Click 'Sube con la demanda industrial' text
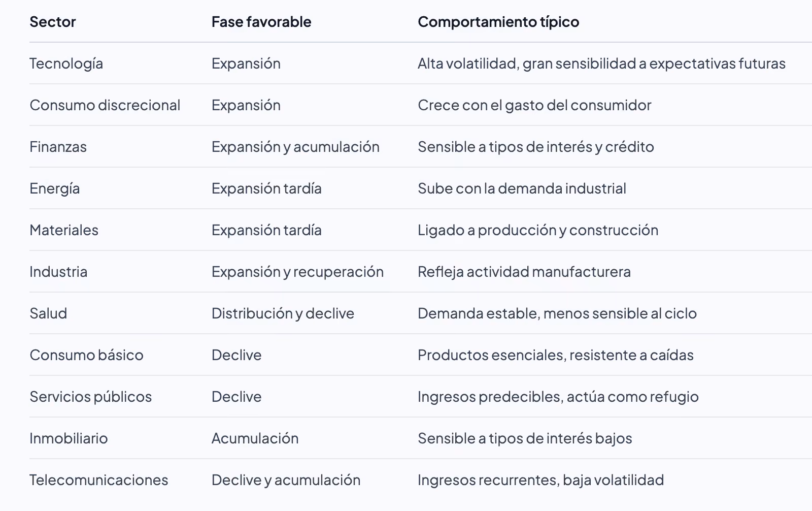This screenshot has height=511, width=812. [522, 188]
